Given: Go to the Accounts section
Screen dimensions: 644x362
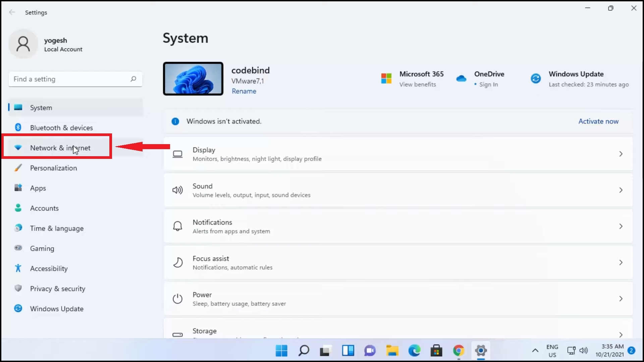Looking at the screenshot, I should [44, 208].
